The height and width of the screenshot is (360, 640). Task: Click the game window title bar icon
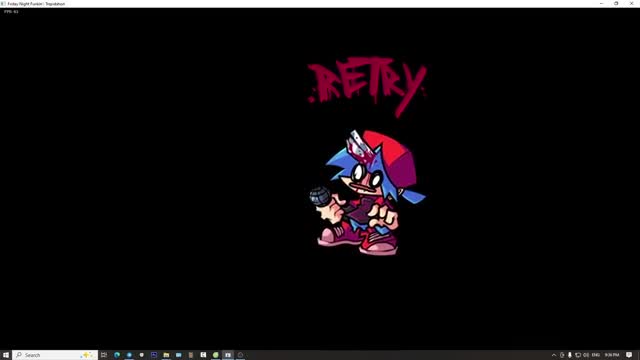pos(3,4)
